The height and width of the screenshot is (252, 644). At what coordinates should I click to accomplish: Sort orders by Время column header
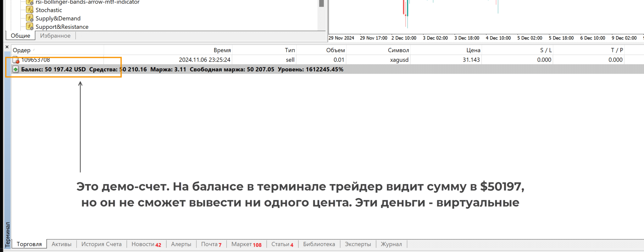(x=222, y=50)
